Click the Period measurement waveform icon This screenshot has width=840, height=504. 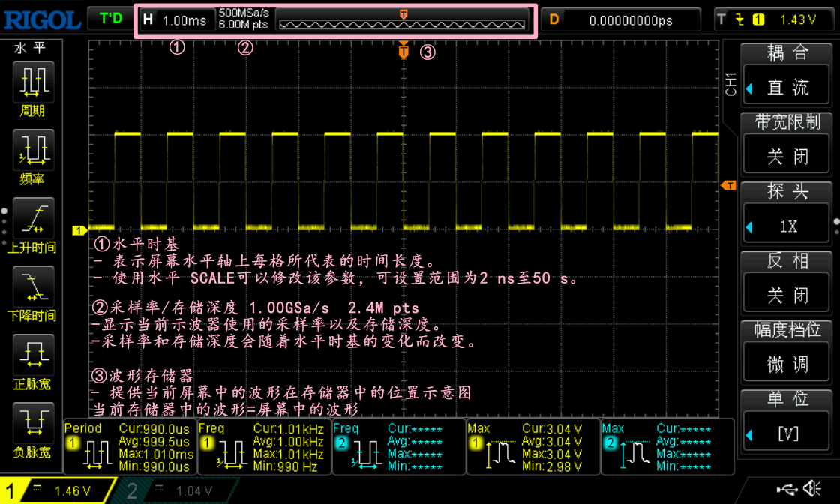[97, 454]
